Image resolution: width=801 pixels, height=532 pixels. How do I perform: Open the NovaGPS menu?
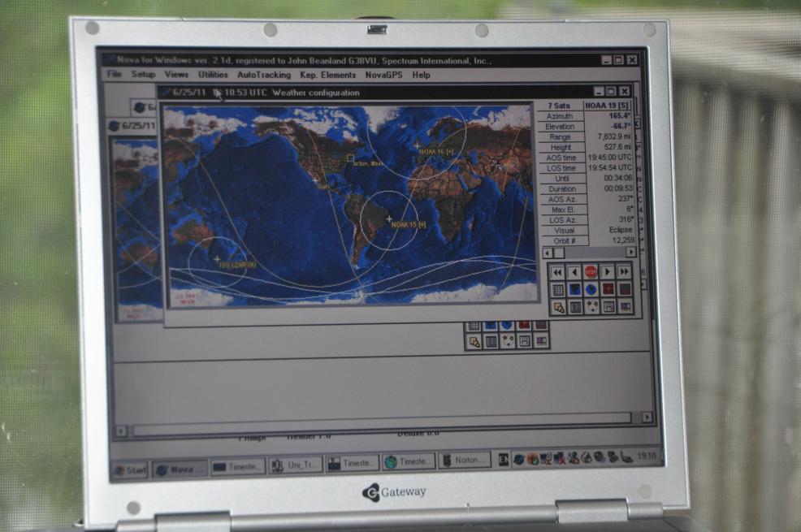pos(383,75)
